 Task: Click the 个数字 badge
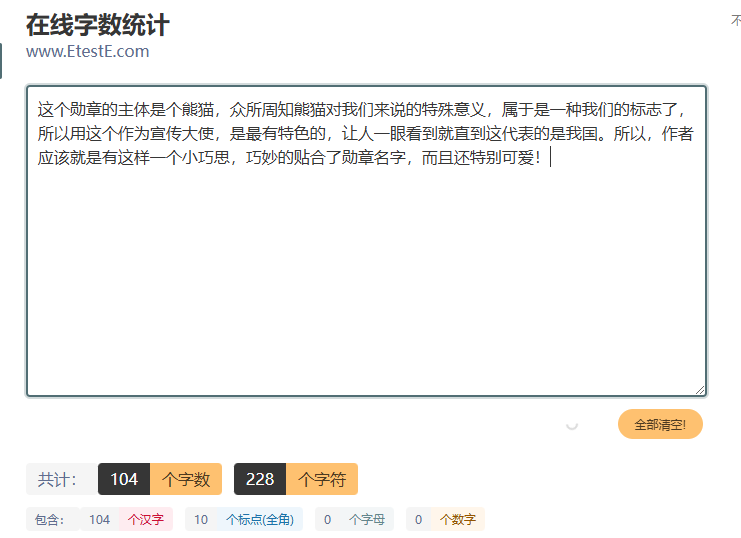click(457, 520)
